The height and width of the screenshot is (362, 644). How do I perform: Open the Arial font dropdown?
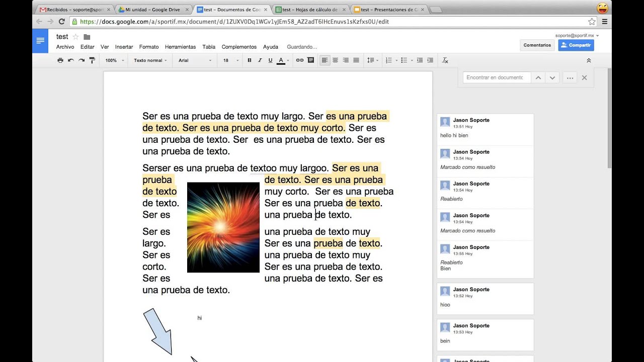[195, 60]
